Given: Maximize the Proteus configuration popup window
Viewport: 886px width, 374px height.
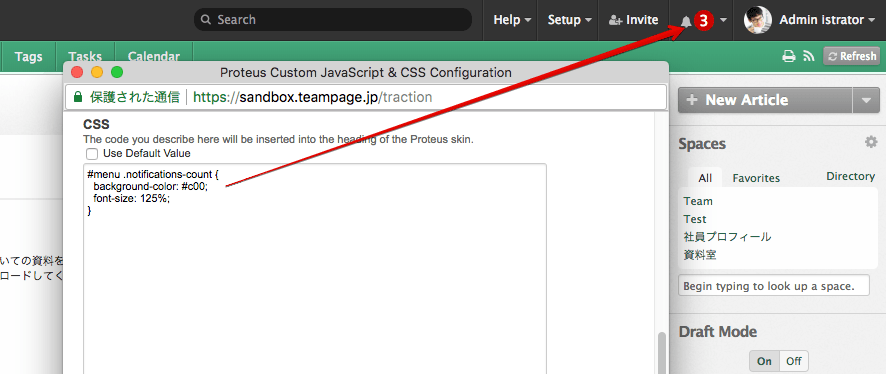Looking at the screenshot, I should point(116,72).
